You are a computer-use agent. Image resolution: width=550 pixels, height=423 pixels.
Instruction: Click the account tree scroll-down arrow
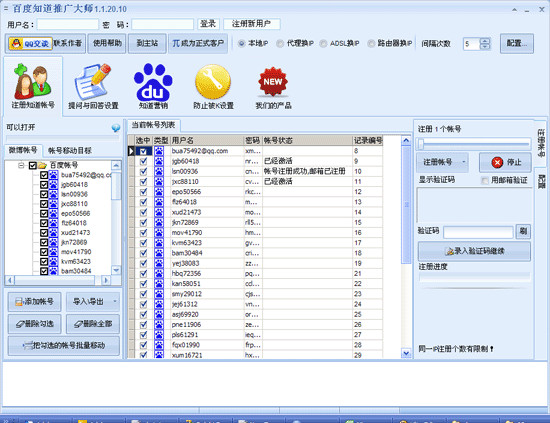[x=116, y=270]
